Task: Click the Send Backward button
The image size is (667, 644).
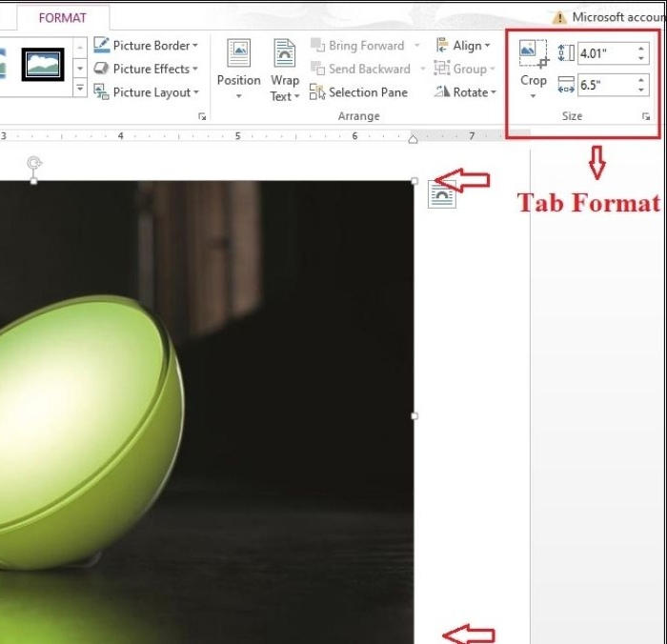Action: tap(361, 69)
